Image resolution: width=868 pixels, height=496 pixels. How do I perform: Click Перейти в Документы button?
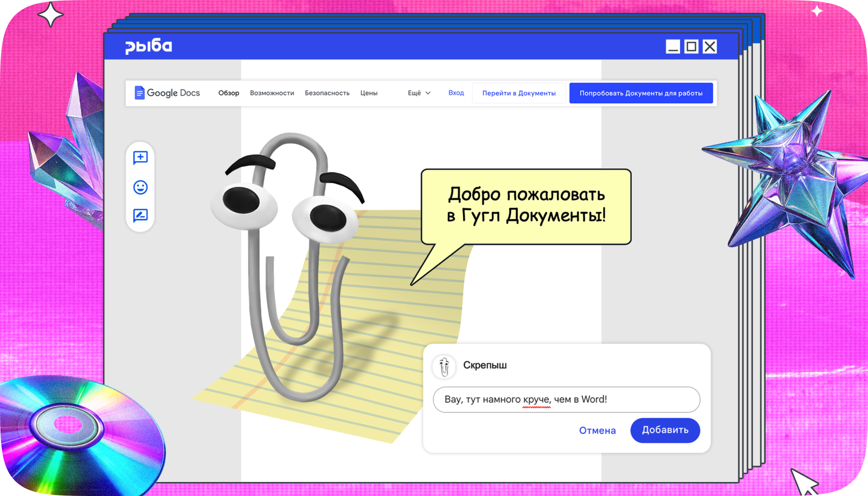point(519,93)
